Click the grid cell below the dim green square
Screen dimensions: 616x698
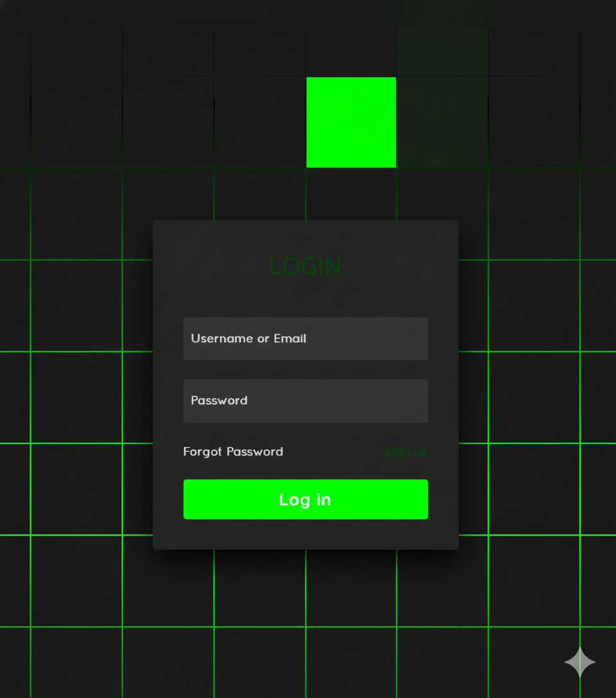pos(442,194)
